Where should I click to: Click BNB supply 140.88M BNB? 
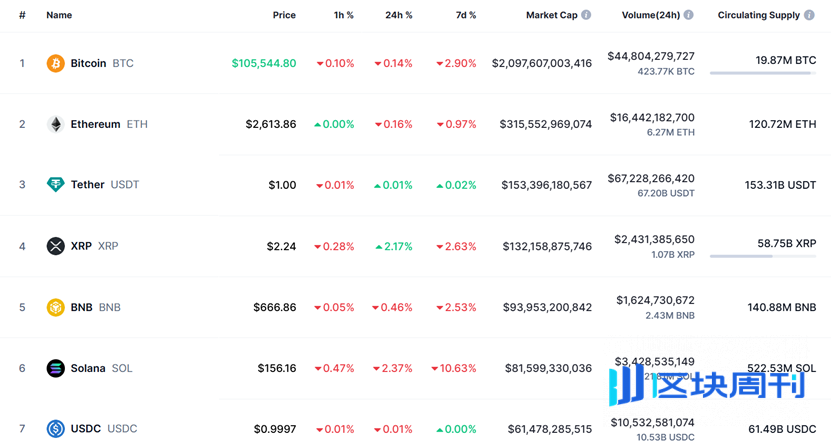coord(782,307)
